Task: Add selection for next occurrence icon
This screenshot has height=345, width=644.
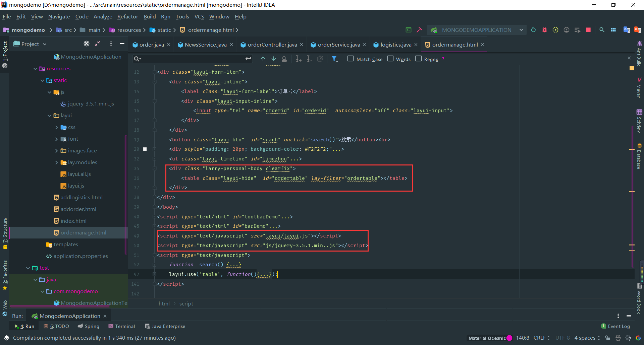Action: coord(299,59)
